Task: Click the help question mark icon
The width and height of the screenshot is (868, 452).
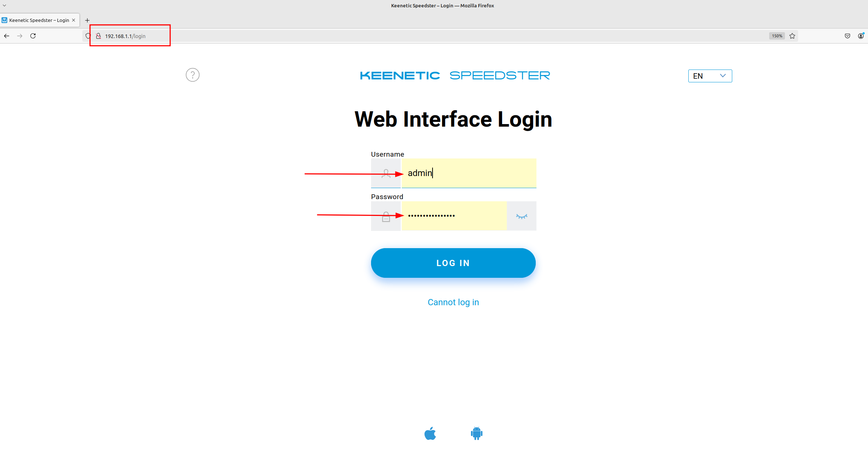Action: tap(192, 75)
